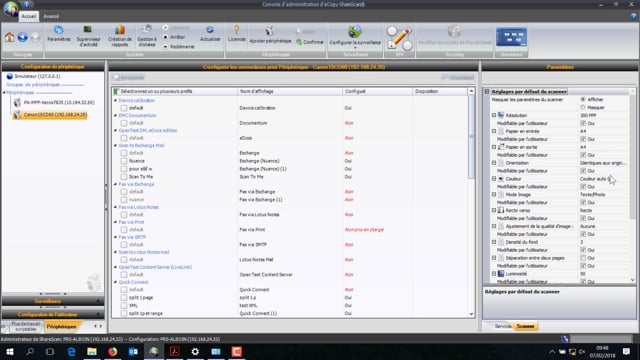
Task: Uncheck Modifiable par l'utilisateur under Résolution
Action: (583, 123)
